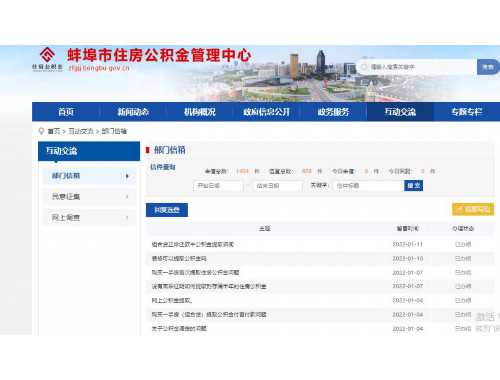Expand arrow next to 民意征集 sidebar item
The width and height of the screenshot is (500, 380).
coord(127,197)
